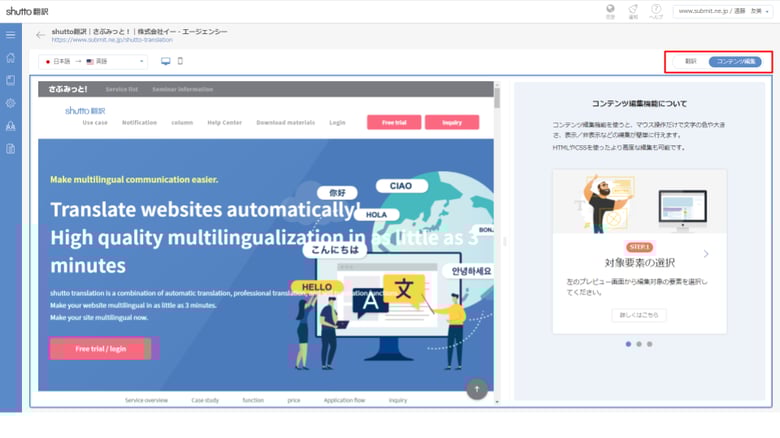Select 'Make multilingual communication easier.' text
The image size is (780, 438).
point(134,180)
